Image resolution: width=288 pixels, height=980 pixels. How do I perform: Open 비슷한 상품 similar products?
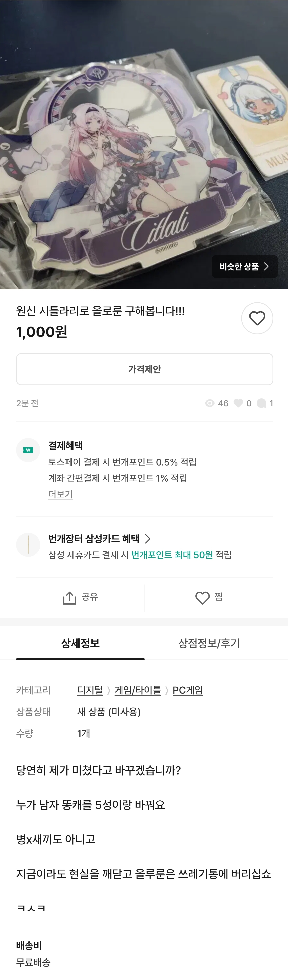click(244, 267)
